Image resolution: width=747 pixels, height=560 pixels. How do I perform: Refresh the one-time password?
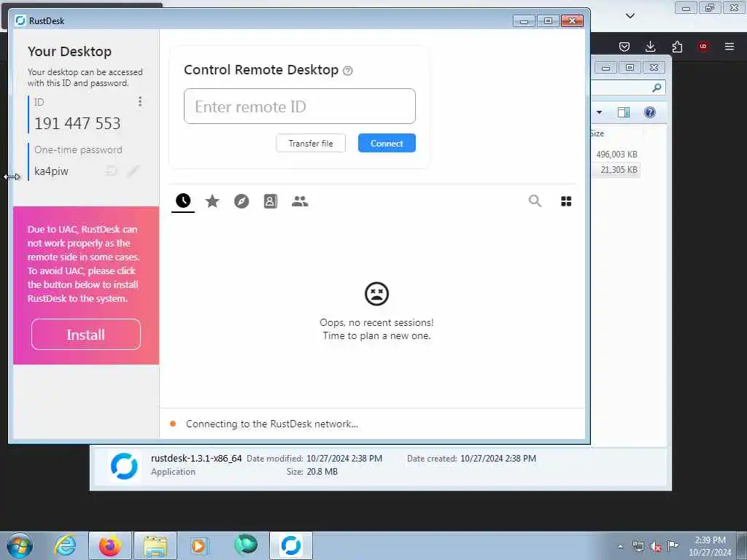pyautogui.click(x=112, y=171)
